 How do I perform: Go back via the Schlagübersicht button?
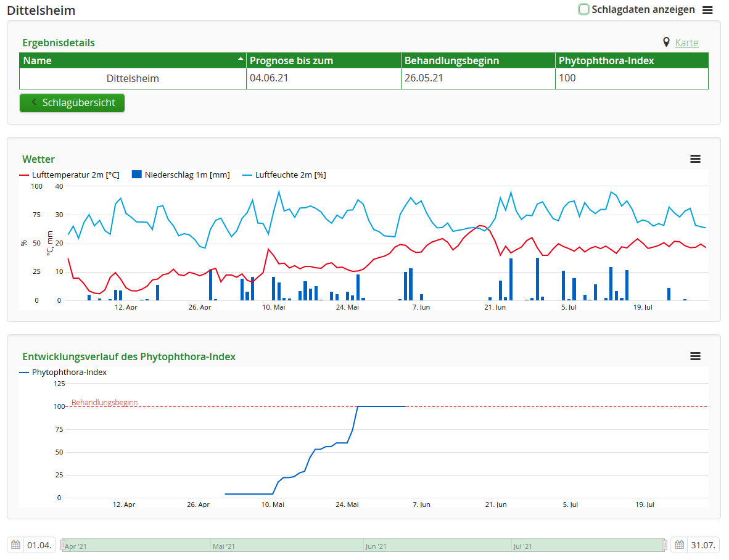[72, 103]
